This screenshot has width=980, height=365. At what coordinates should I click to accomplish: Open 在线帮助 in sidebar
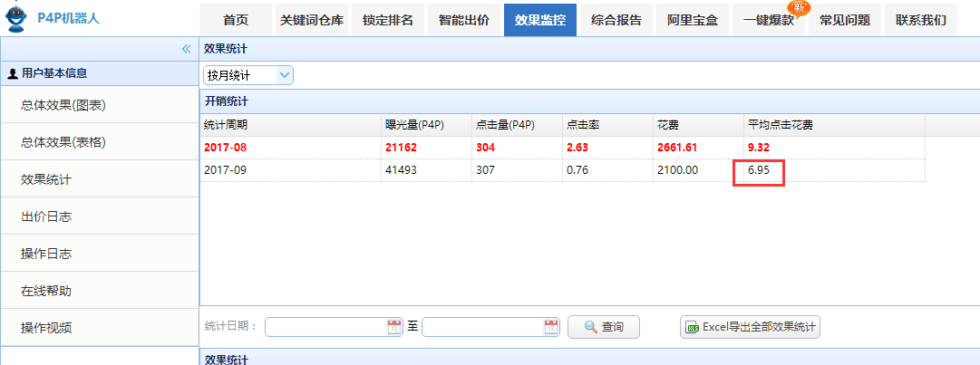[x=100, y=291]
